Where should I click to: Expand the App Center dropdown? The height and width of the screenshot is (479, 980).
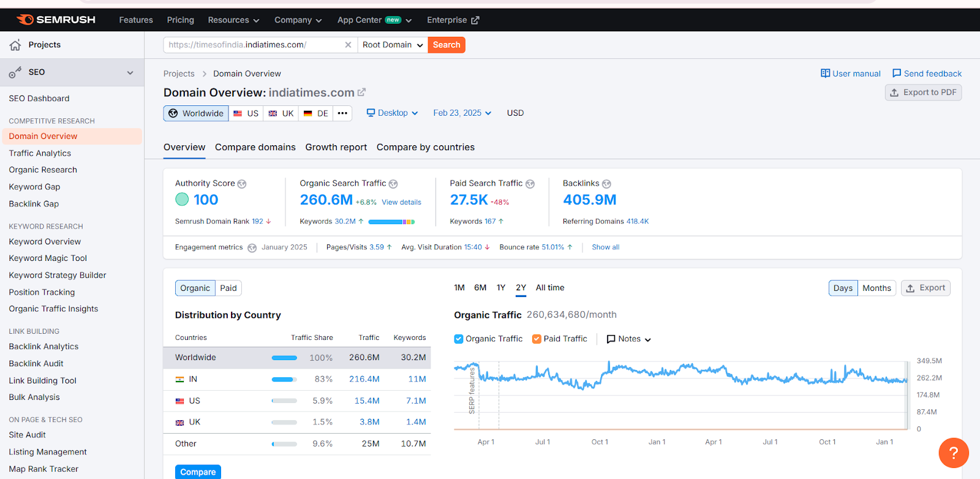(x=374, y=20)
